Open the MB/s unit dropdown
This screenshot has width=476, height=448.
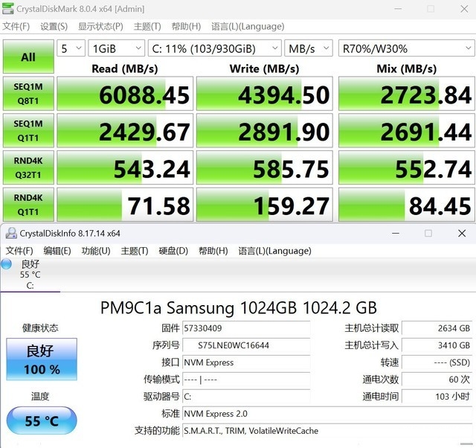pyautogui.click(x=309, y=48)
